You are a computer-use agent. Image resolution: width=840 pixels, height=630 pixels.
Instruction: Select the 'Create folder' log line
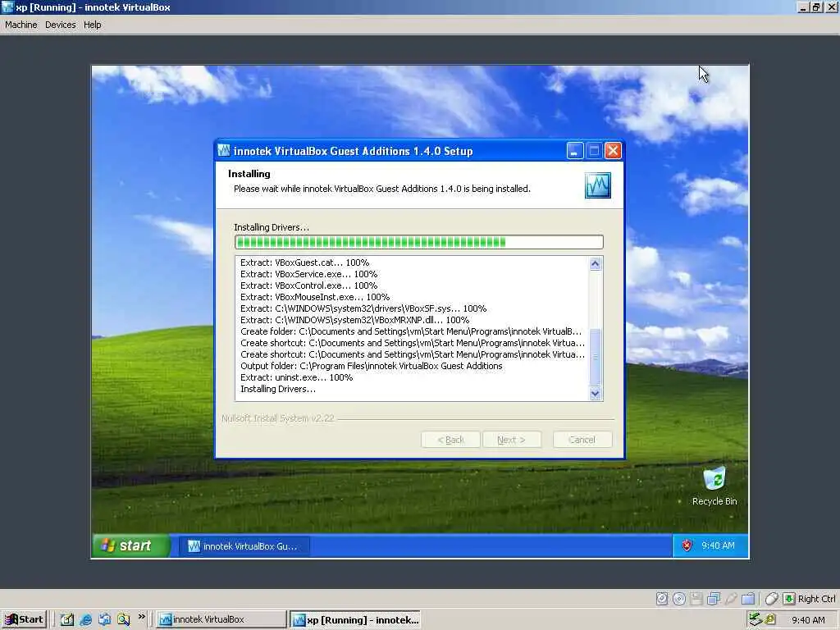pos(411,331)
